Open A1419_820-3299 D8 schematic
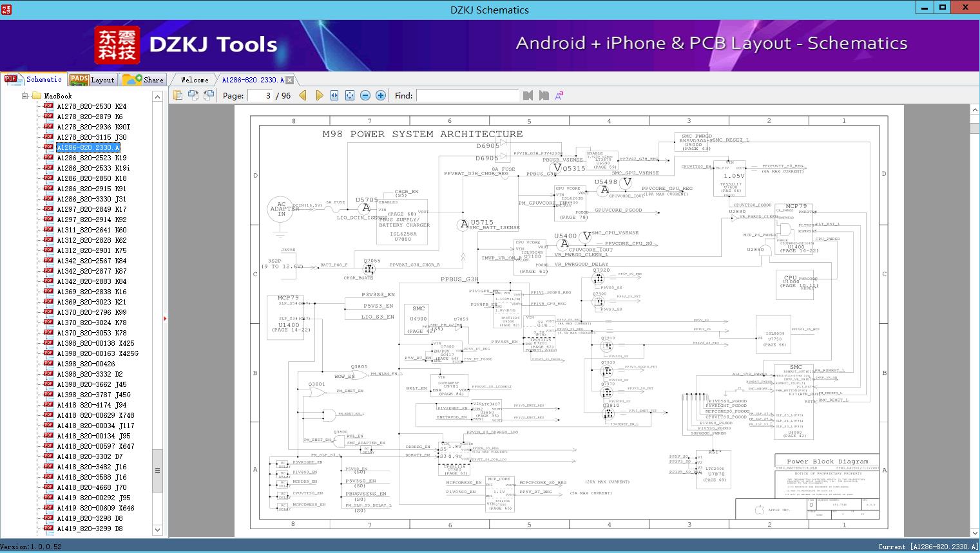The height and width of the screenshot is (553, 980). [x=90, y=529]
